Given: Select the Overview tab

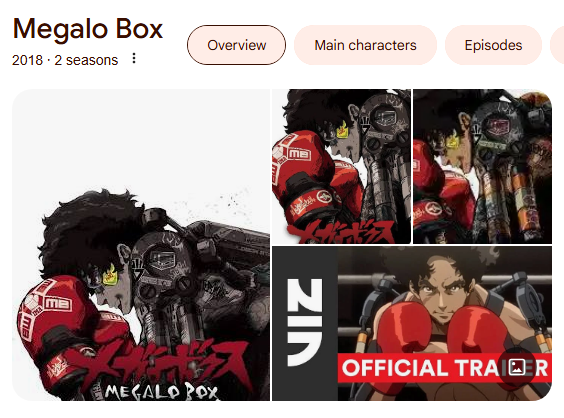Looking at the screenshot, I should tap(236, 45).
